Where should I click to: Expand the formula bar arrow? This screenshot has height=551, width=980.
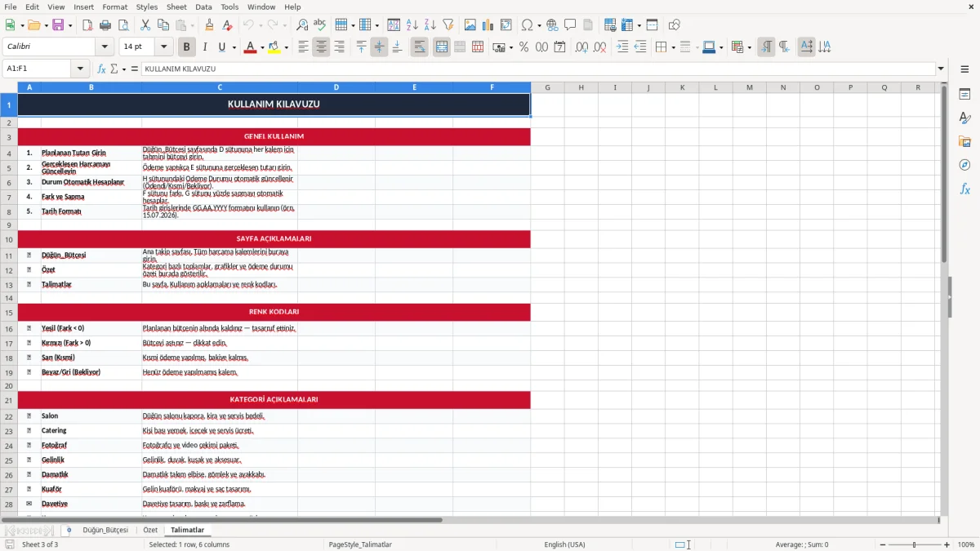(942, 69)
